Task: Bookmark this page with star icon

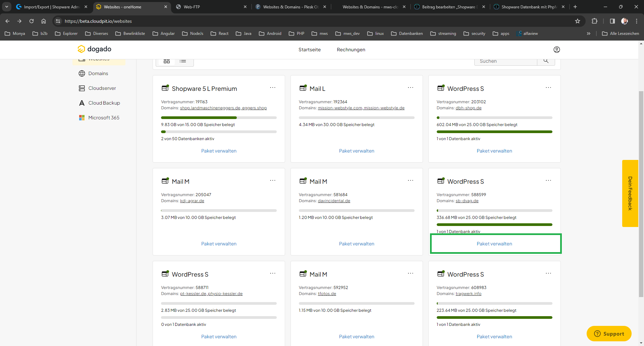Action: (x=577, y=21)
